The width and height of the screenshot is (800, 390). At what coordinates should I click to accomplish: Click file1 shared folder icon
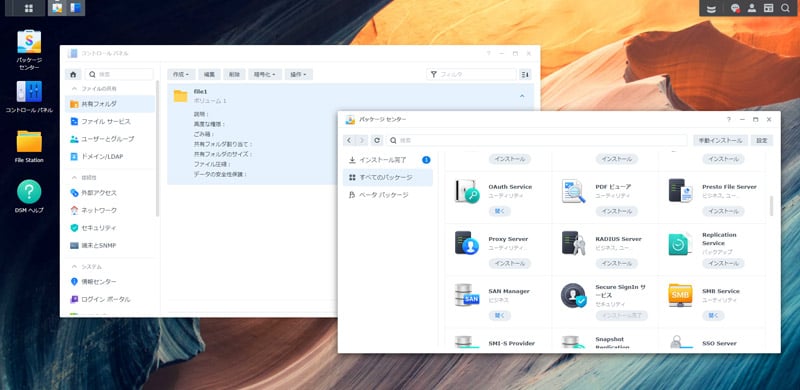181,96
